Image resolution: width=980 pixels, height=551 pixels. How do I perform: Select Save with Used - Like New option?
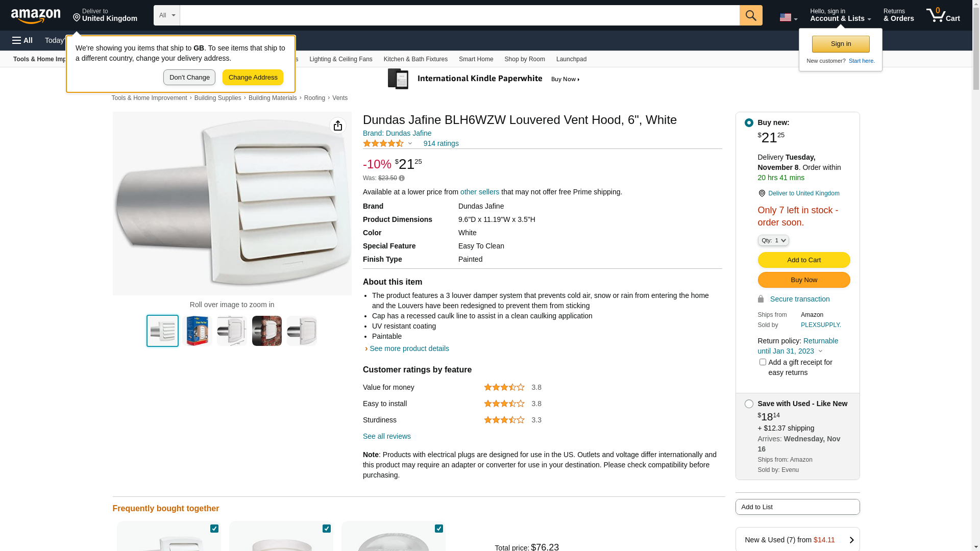(x=749, y=404)
